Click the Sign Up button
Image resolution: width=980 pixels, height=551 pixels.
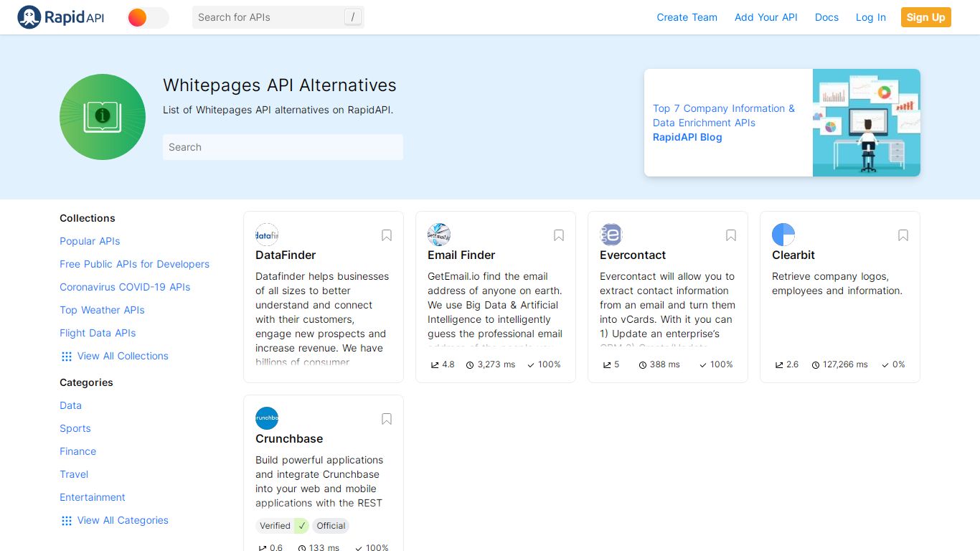(925, 17)
